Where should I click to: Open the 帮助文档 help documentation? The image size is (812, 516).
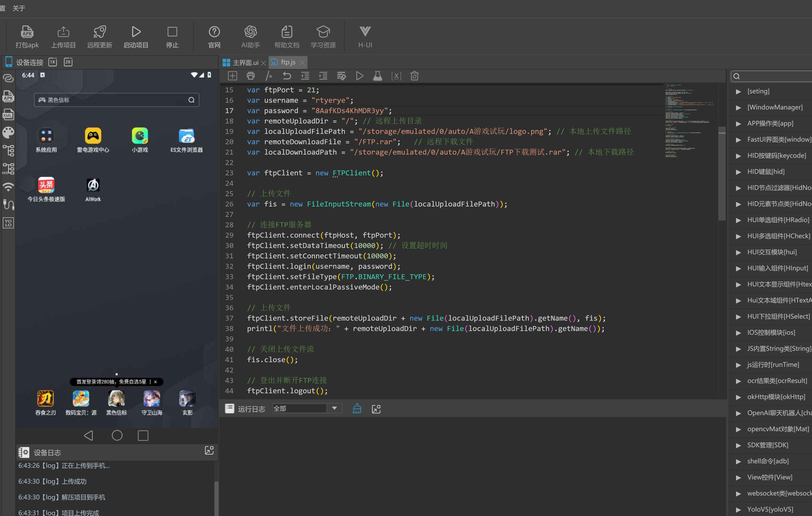pyautogui.click(x=287, y=37)
